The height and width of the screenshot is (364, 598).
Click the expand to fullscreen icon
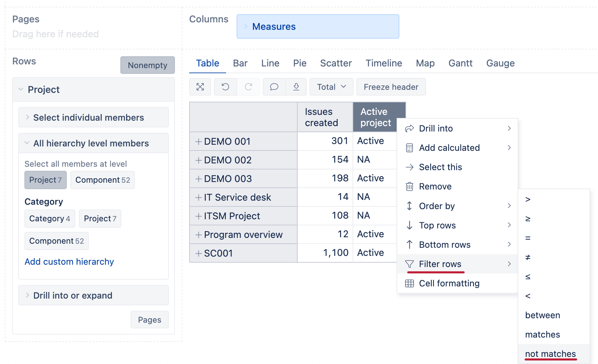point(200,87)
